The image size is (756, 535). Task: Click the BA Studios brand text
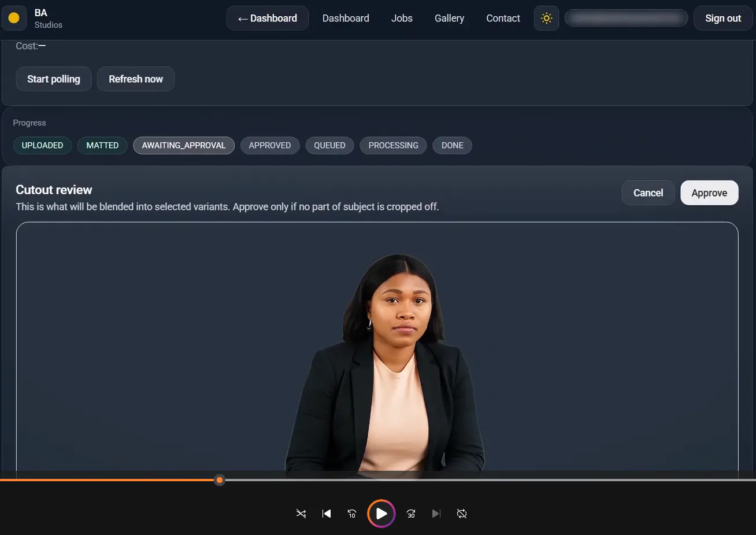coord(48,18)
